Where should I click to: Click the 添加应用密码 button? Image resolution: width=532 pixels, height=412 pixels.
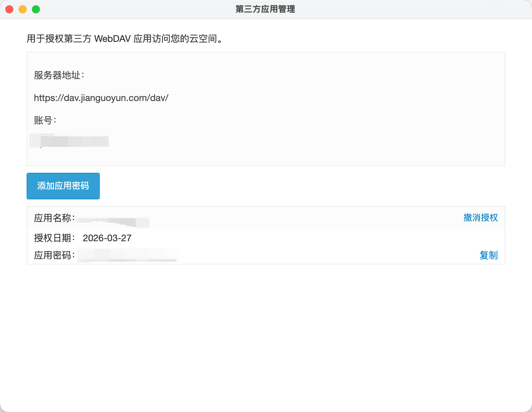63,186
